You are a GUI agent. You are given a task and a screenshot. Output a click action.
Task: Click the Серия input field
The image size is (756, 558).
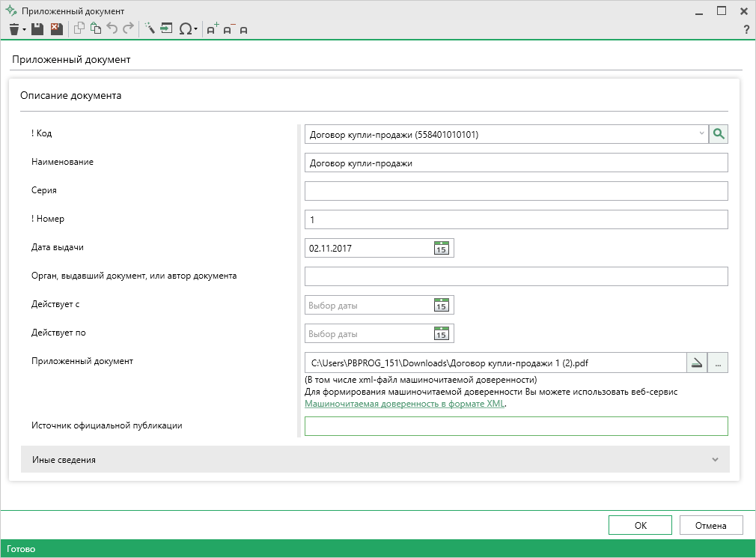[516, 191]
